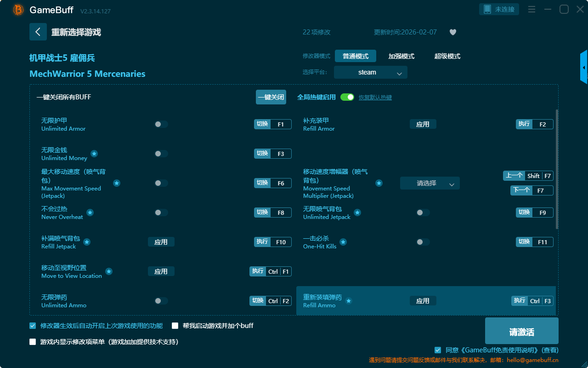Screen dimensions: 588x368
Task: Disable the global hotkey toggle
Action: [347, 97]
